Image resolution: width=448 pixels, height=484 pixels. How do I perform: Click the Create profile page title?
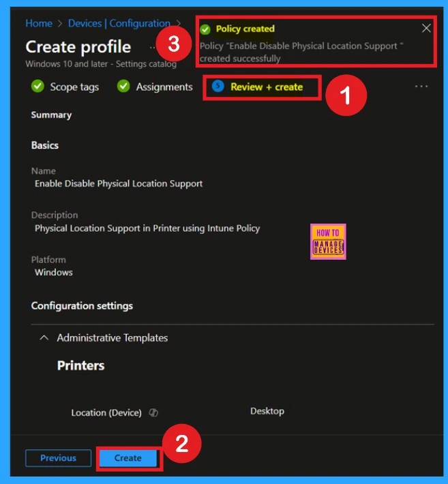click(78, 47)
